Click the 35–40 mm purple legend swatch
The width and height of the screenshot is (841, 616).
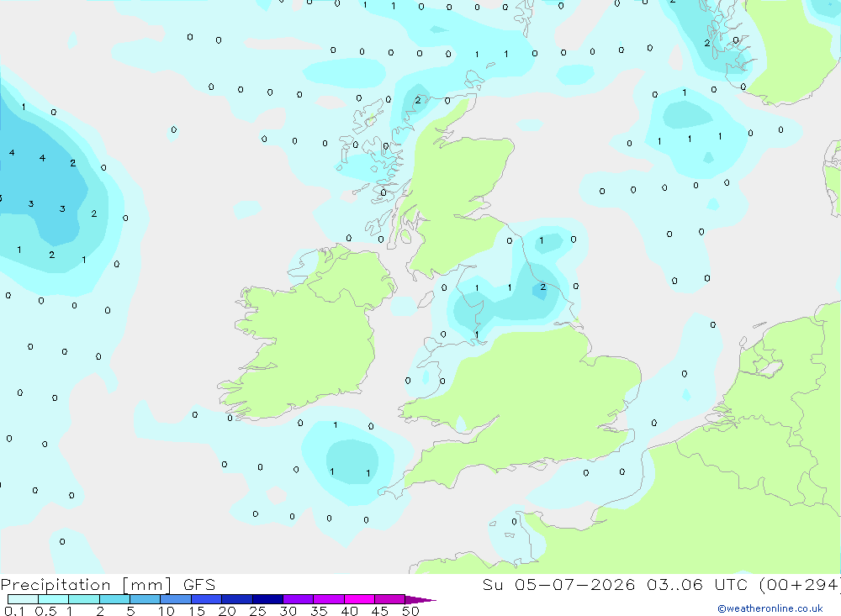click(329, 599)
